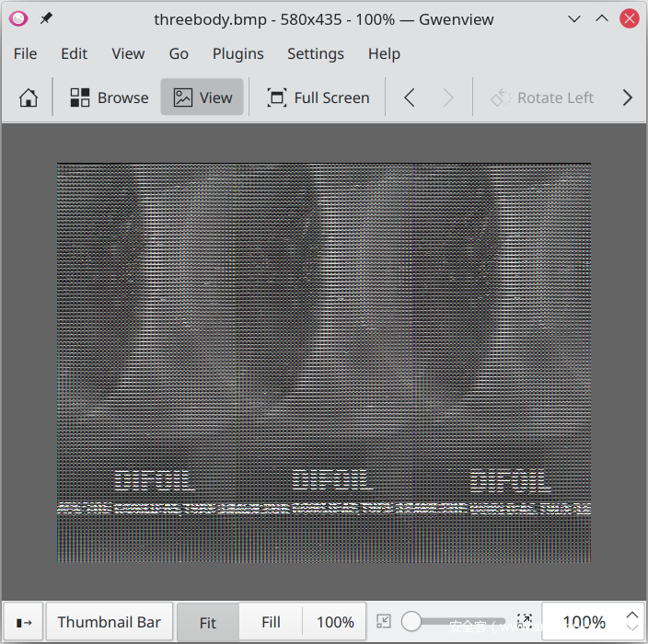The width and height of the screenshot is (648, 644).
Task: Set zoom to 100% with the button
Action: coord(335,623)
